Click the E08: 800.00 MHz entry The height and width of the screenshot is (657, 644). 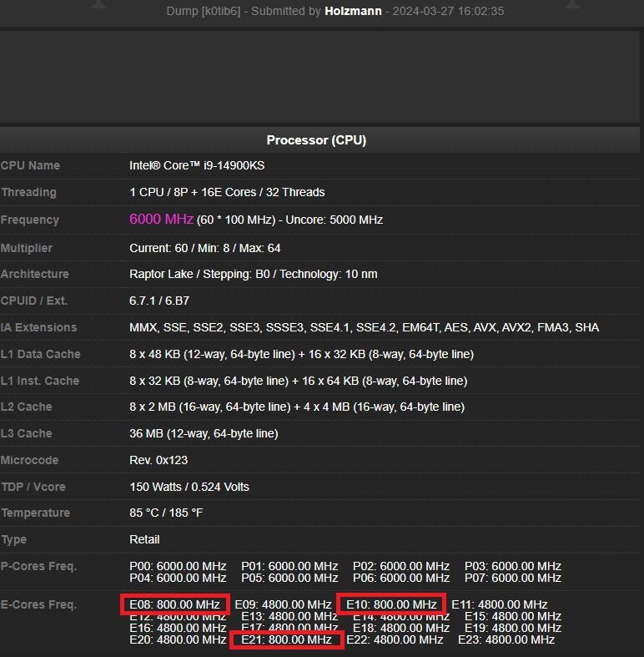[174, 604]
